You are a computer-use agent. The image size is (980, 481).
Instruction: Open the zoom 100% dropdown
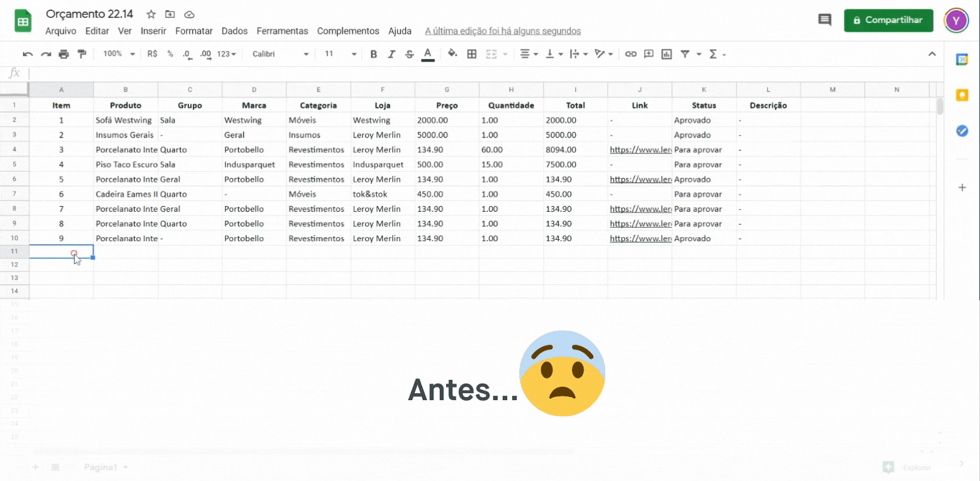119,54
